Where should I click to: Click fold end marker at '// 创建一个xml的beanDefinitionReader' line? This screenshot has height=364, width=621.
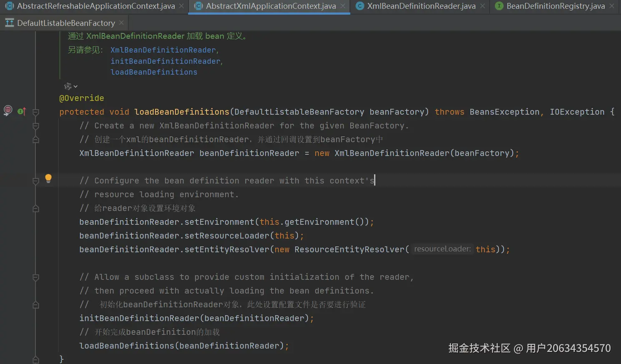(36, 140)
